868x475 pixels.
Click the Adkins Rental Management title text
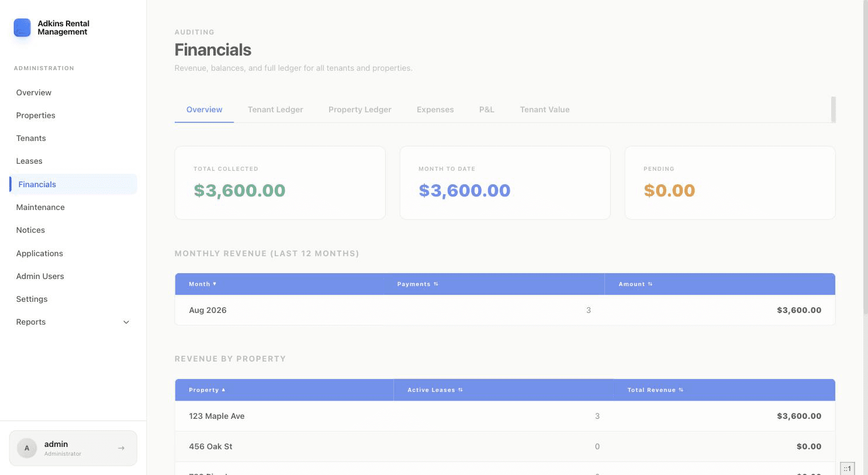(x=63, y=28)
